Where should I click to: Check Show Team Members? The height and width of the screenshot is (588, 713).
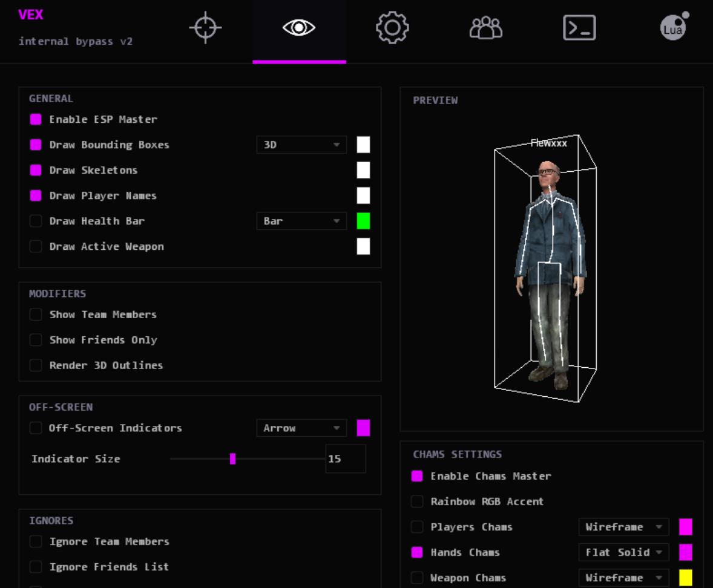[36, 315]
